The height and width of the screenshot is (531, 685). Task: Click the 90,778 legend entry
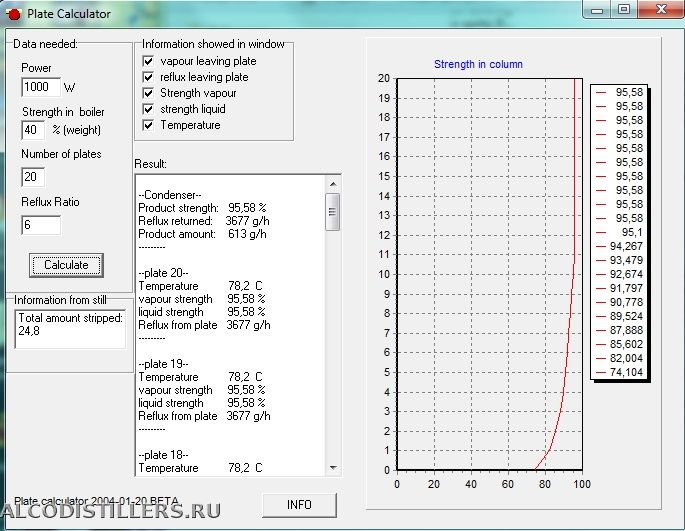tap(619, 302)
